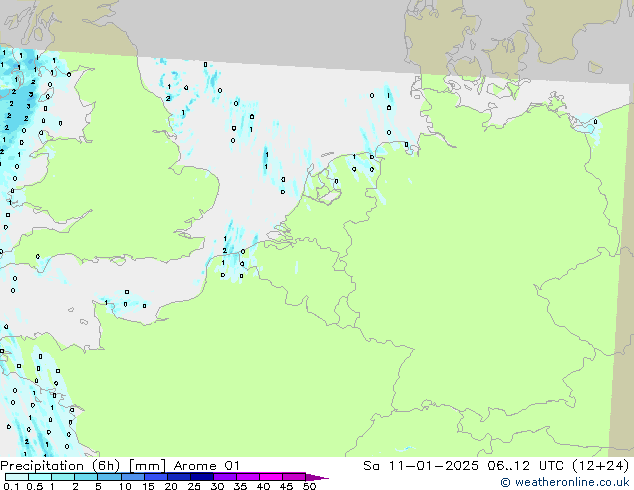Click the '0.5' legend scale label

pyautogui.click(x=35, y=486)
